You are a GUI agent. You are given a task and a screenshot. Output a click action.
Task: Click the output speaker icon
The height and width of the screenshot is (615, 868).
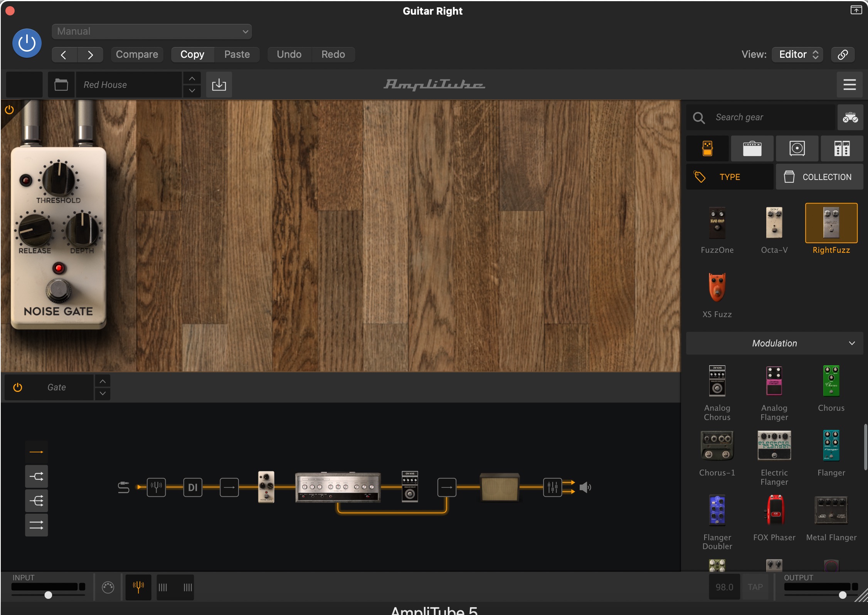point(585,487)
